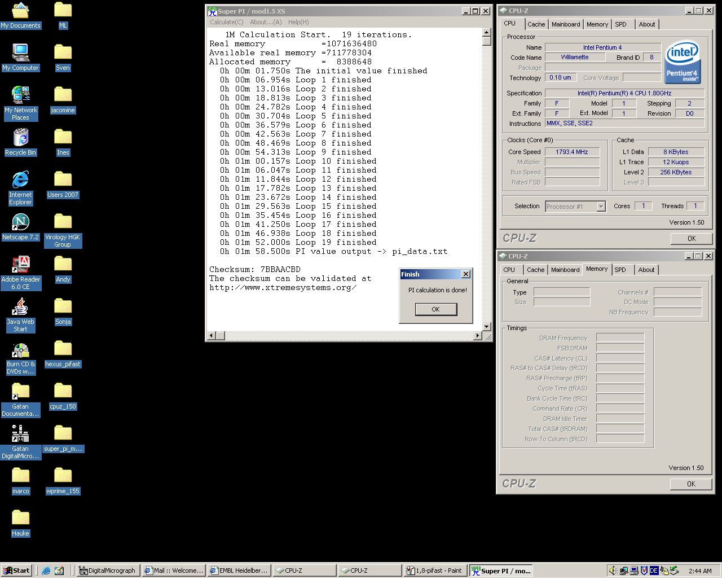Image resolution: width=722 pixels, height=588 pixels.
Task: Open About...(A) menu in Super PI
Action: pos(266,22)
